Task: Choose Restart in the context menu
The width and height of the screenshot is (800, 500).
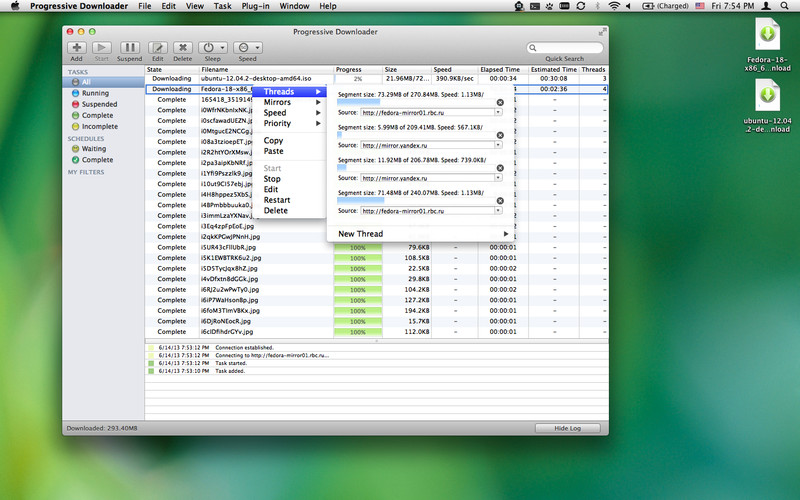Action: coord(289,200)
